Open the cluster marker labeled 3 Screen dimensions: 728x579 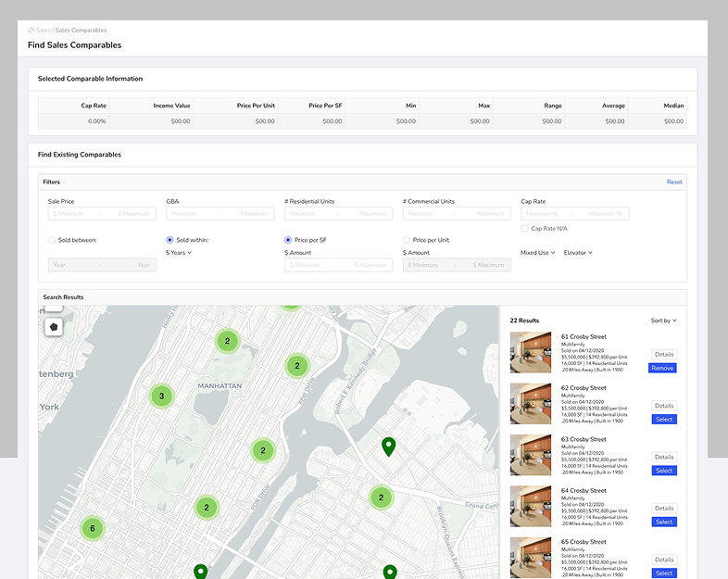click(x=161, y=396)
